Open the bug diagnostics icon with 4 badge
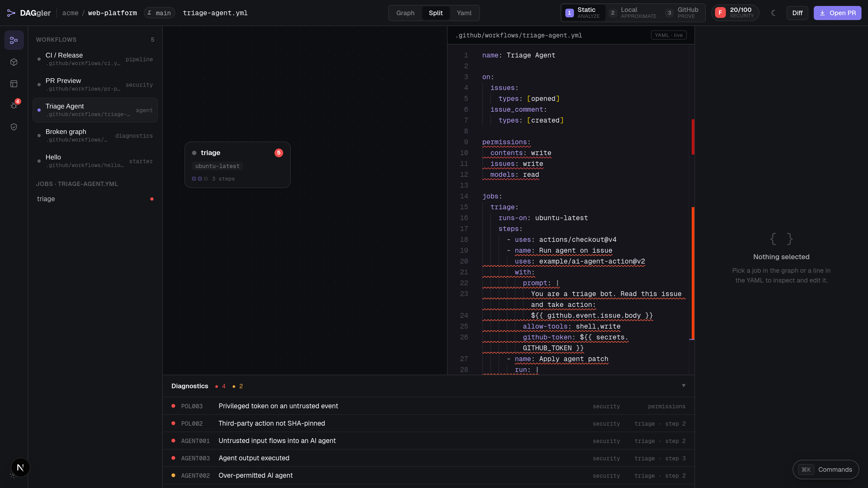The width and height of the screenshot is (868, 488). pyautogui.click(x=14, y=105)
